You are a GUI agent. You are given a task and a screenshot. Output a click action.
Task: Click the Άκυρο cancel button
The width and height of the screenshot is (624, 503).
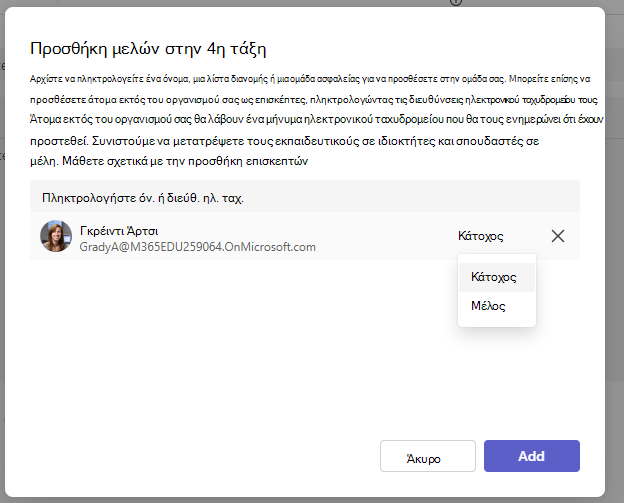428,456
